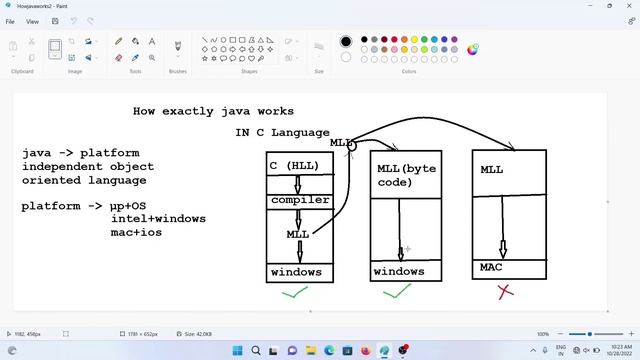Choose the Diamond shape
Image resolution: width=640 pixels, height=360 pixels.
(x=204, y=49)
